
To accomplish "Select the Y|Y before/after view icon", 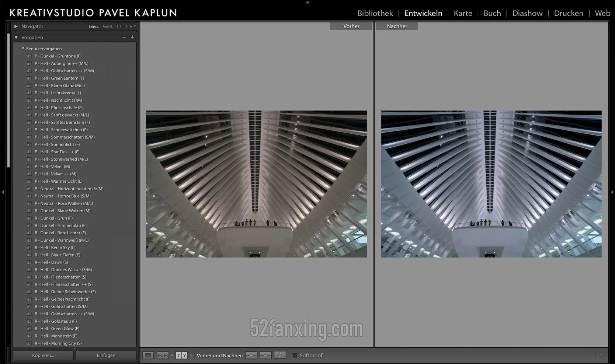I will click(181, 355).
